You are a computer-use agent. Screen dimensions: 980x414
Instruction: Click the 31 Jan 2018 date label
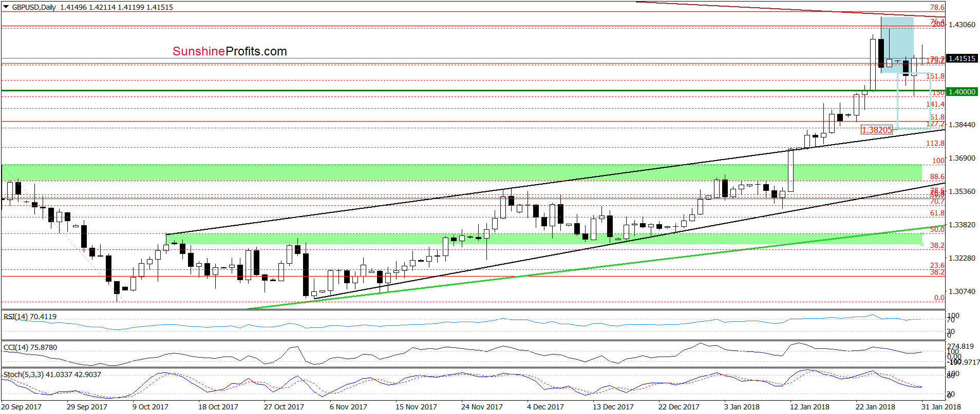(941, 407)
